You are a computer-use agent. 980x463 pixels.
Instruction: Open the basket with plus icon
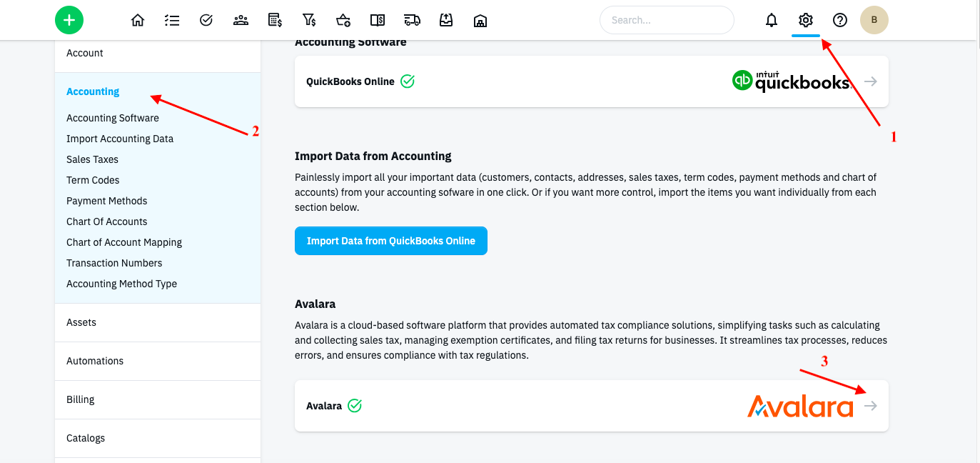coord(343,20)
